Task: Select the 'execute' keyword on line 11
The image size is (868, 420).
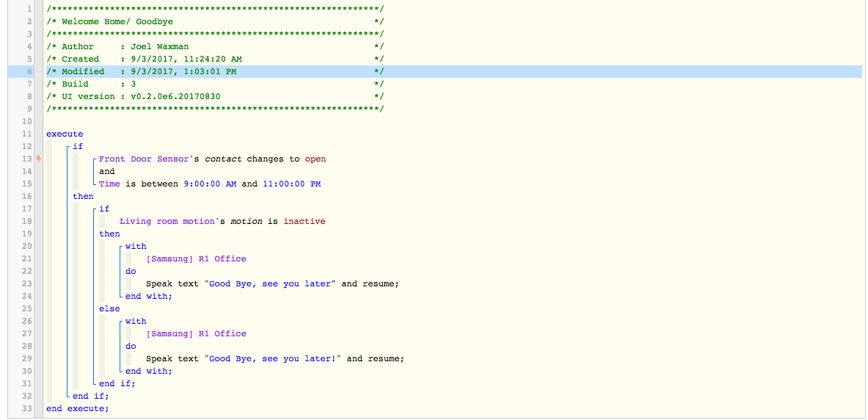Action: click(65, 134)
